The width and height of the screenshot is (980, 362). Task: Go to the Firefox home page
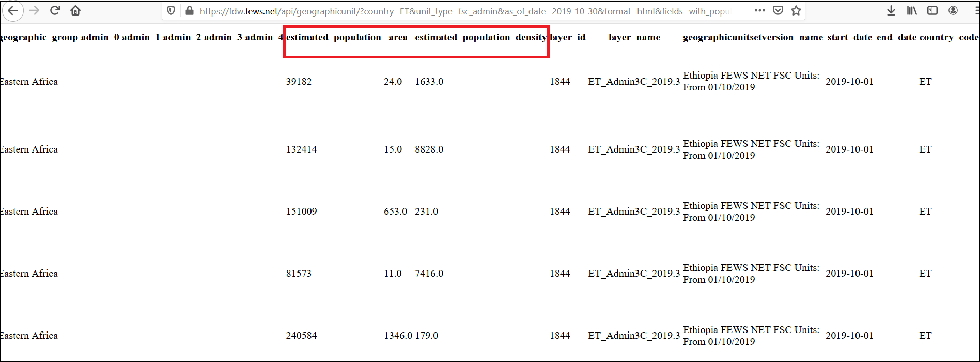tap(75, 11)
